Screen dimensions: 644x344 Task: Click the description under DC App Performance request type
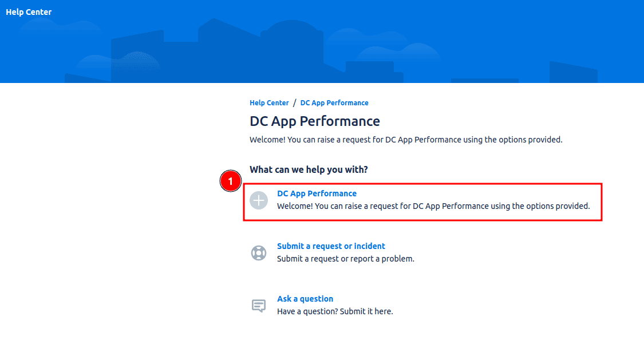pos(433,206)
